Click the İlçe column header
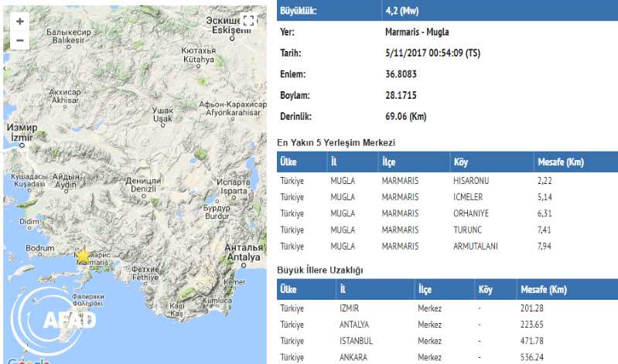Screen dimensions: 618x364 391,162
